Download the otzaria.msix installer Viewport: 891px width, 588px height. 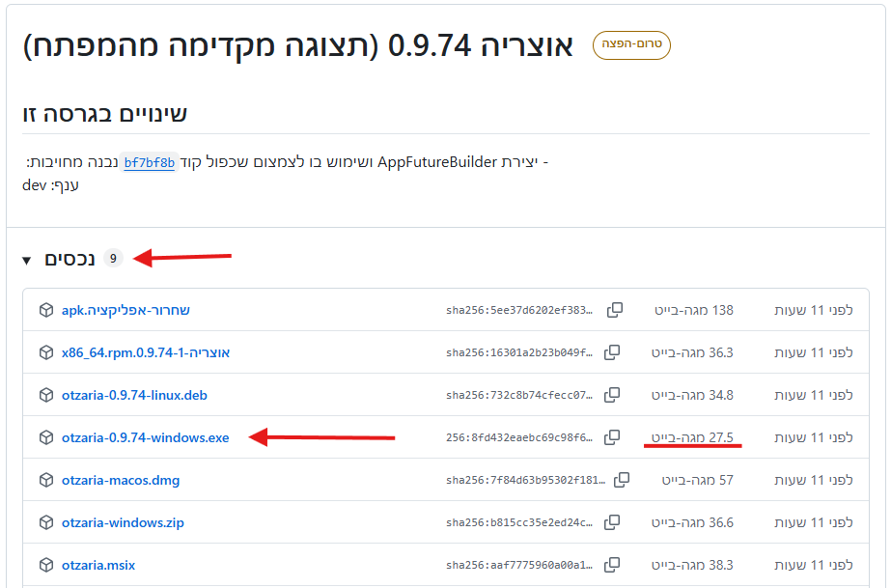tap(98, 565)
